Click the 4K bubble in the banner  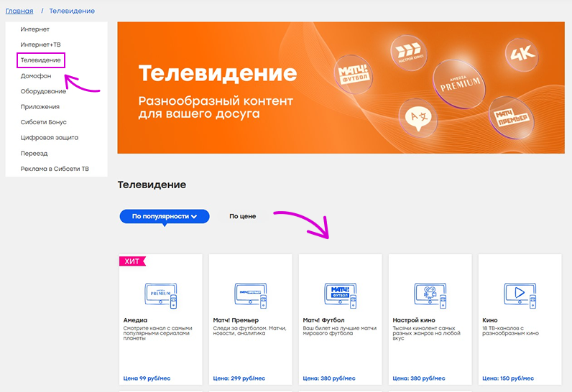click(x=522, y=55)
